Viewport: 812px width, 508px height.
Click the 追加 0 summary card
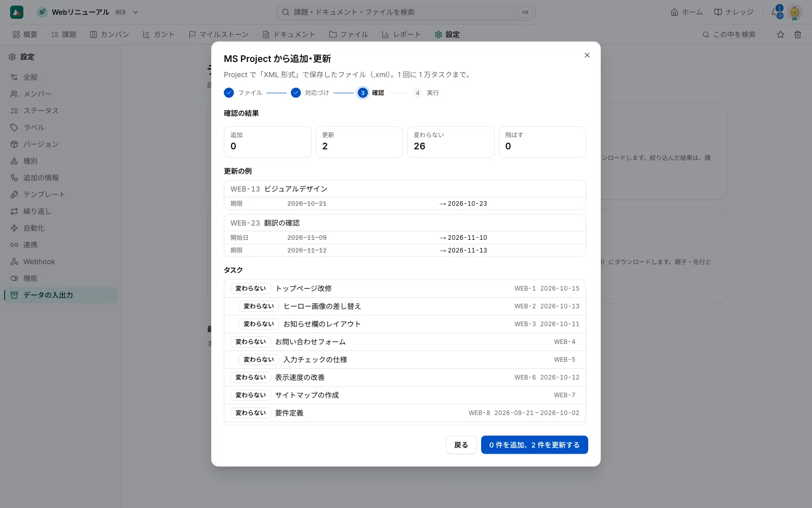267,142
